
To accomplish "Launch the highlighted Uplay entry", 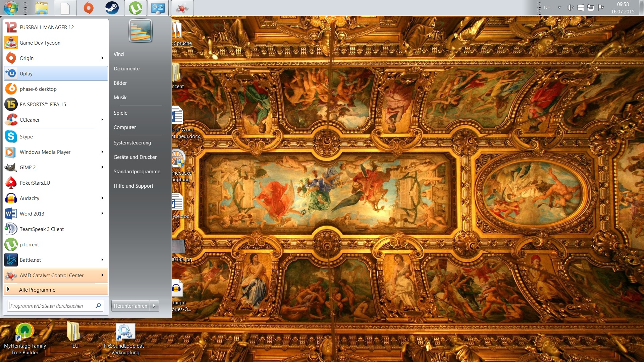I will [56, 74].
